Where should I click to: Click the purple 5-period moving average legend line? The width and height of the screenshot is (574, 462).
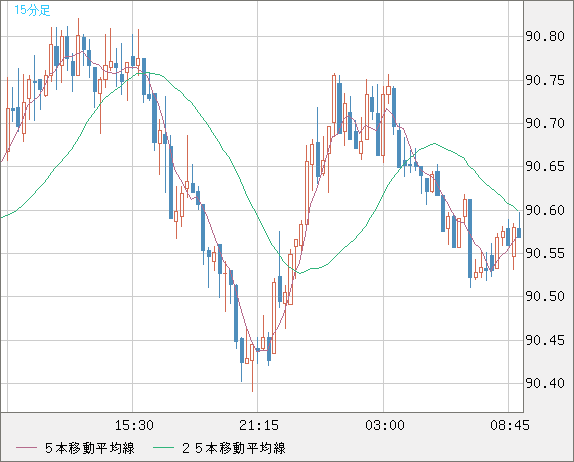pyautogui.click(x=27, y=448)
